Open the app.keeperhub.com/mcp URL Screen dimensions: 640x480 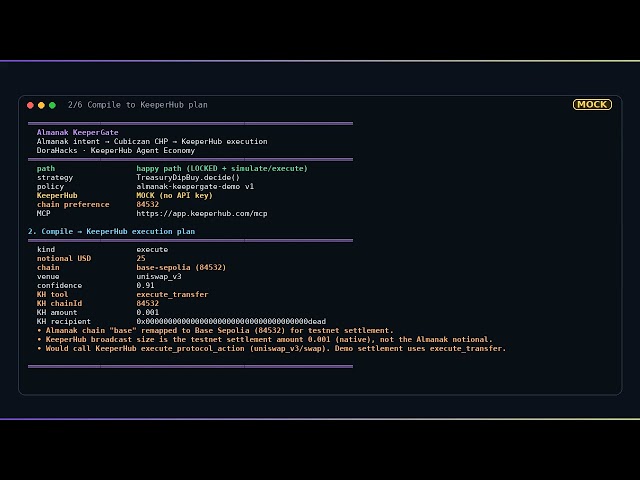coord(202,213)
